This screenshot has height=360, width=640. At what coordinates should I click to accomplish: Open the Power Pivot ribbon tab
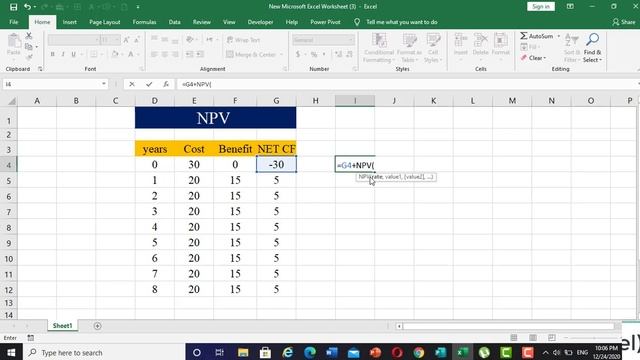pos(325,22)
